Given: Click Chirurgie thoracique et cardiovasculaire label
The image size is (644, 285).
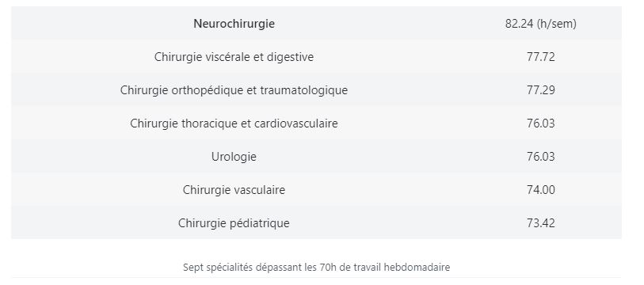Looking at the screenshot, I should (234, 123).
